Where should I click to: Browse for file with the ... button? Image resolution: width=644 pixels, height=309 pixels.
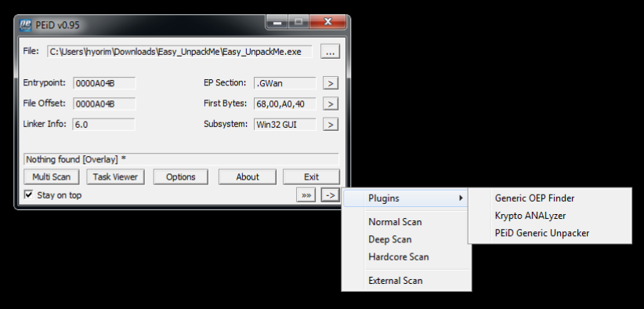click(x=330, y=52)
